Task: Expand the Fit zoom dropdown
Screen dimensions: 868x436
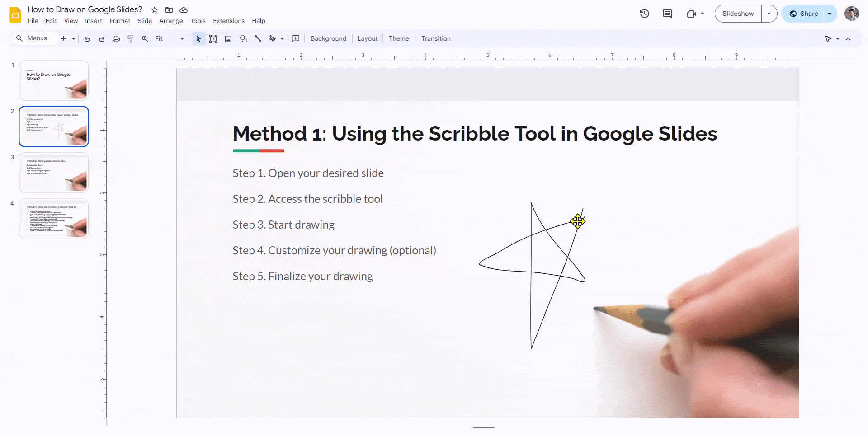Action: tap(182, 38)
